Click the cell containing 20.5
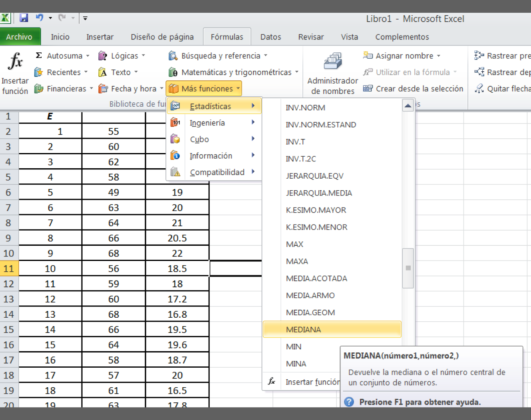The width and height of the screenshot is (531, 420). tap(177, 238)
